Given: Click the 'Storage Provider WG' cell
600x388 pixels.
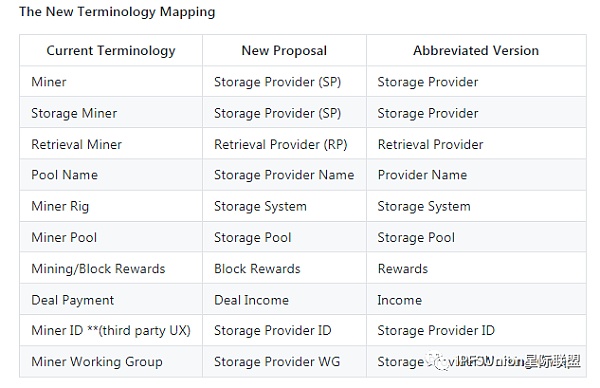Looking at the screenshot, I should (x=284, y=362).
